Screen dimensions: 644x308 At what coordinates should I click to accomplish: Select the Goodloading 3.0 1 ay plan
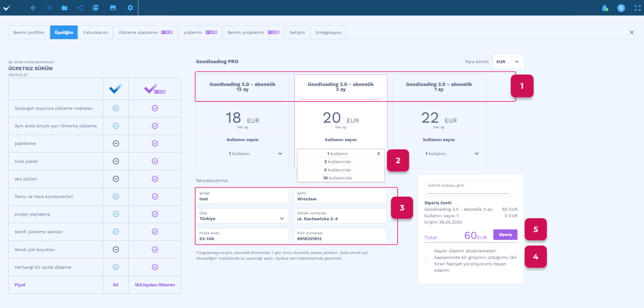click(x=439, y=87)
